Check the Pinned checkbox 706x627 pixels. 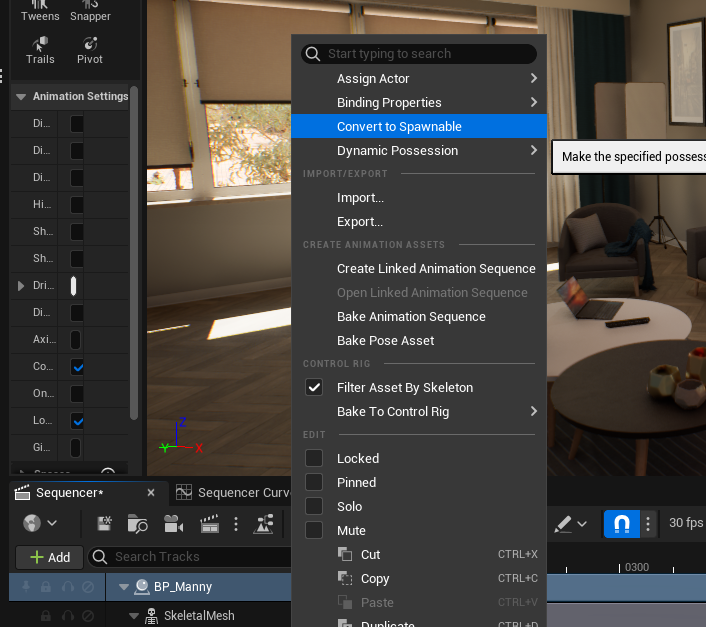314,482
